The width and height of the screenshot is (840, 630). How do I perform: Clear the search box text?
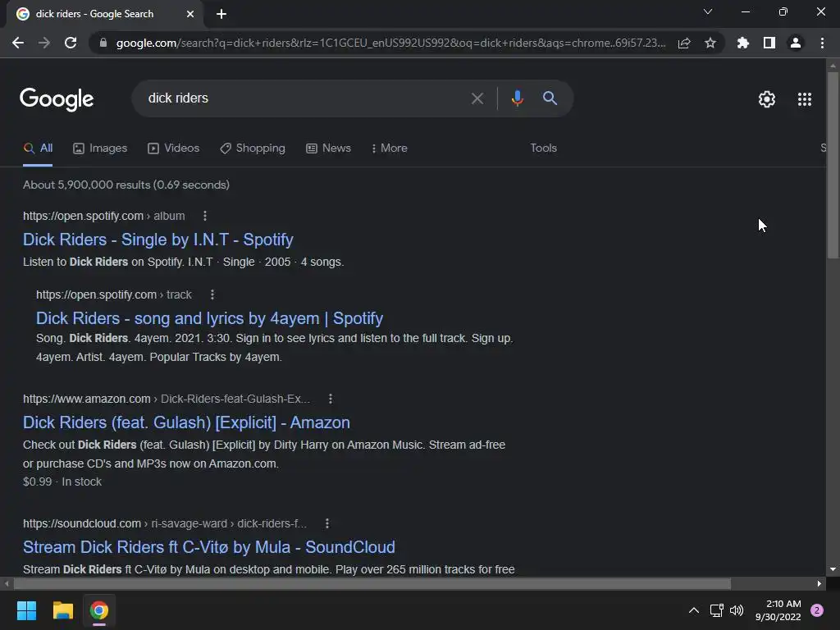pyautogui.click(x=477, y=98)
